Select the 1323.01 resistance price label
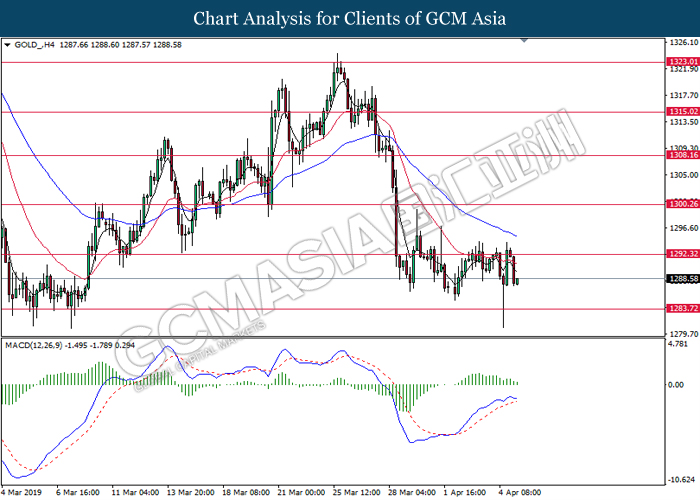Viewport: 700px width, 500px height. click(683, 62)
